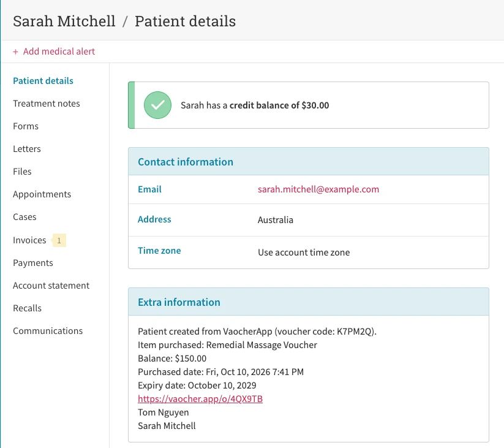Viewport: 504px width, 448px height.
Task: Click the green checkmark credit balance icon
Action: click(x=157, y=105)
